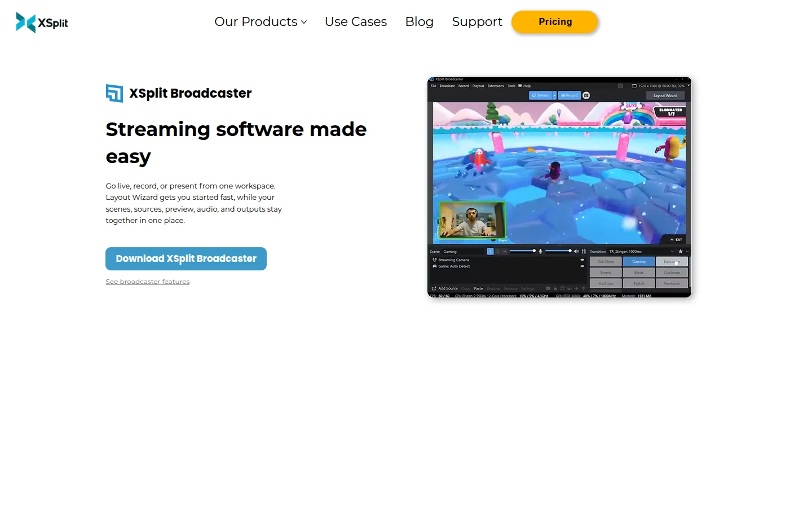Open the Record menu in the menu bar

(x=464, y=86)
